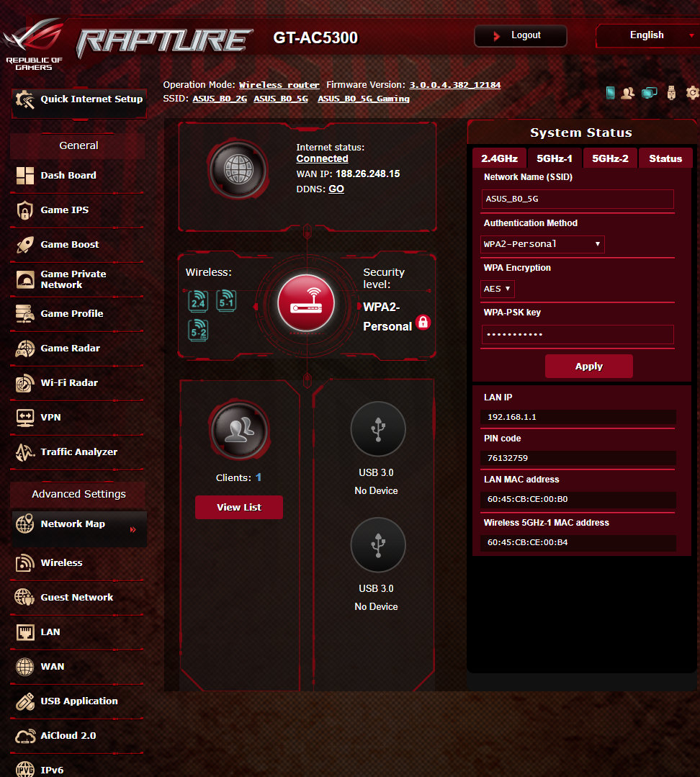Open the Game Profile icon
Image resolution: width=700 pixels, height=777 pixels.
click(24, 314)
